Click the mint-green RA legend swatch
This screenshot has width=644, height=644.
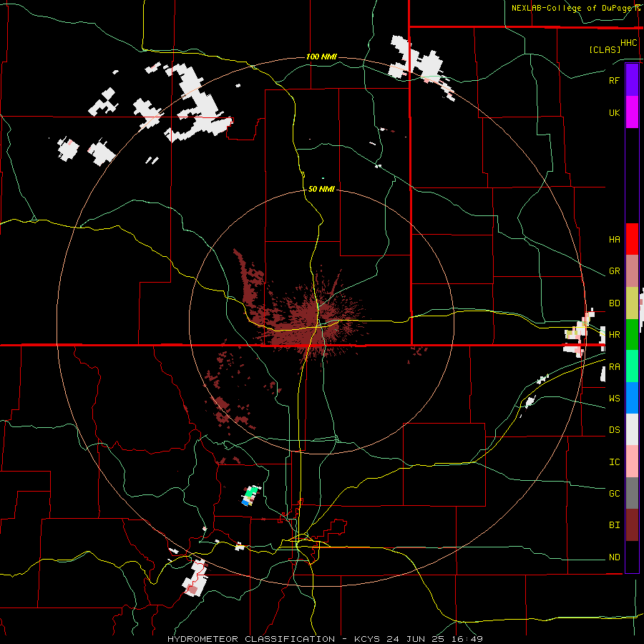(x=632, y=366)
